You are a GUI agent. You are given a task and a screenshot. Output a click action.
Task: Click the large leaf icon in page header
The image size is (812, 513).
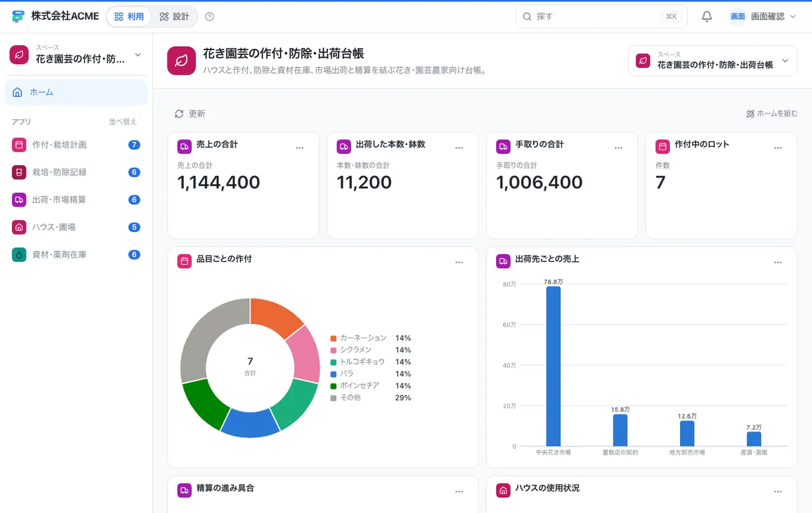pyautogui.click(x=181, y=61)
